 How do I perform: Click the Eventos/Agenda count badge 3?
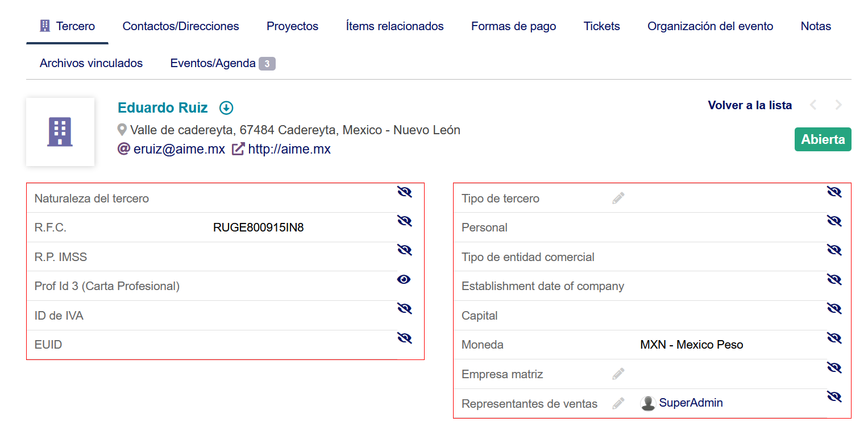267,64
